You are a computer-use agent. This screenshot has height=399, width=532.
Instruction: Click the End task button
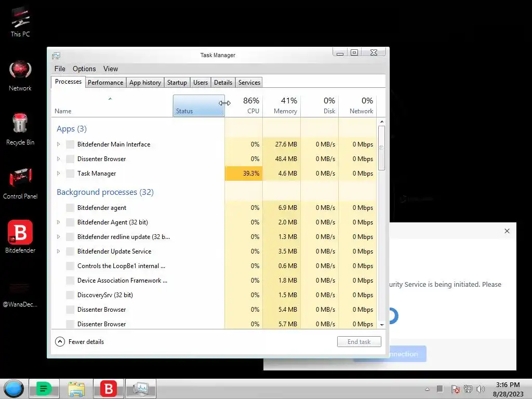click(359, 342)
